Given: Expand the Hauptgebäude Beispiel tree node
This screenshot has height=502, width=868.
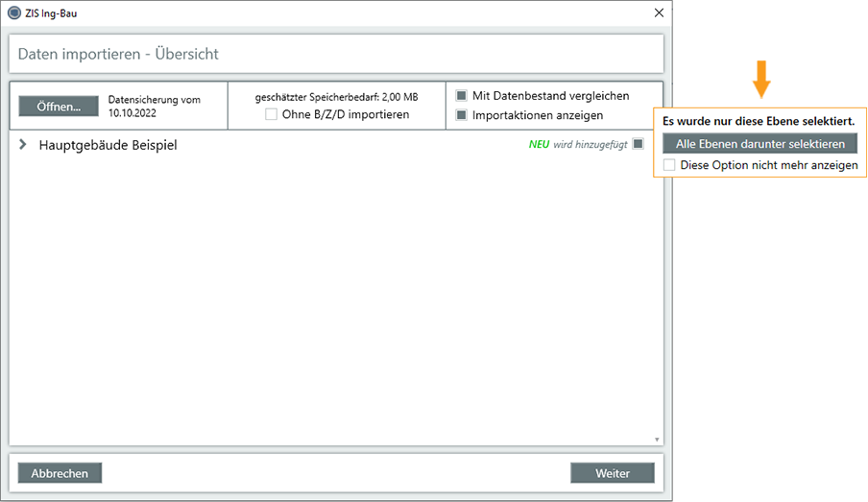Looking at the screenshot, I should tap(23, 145).
